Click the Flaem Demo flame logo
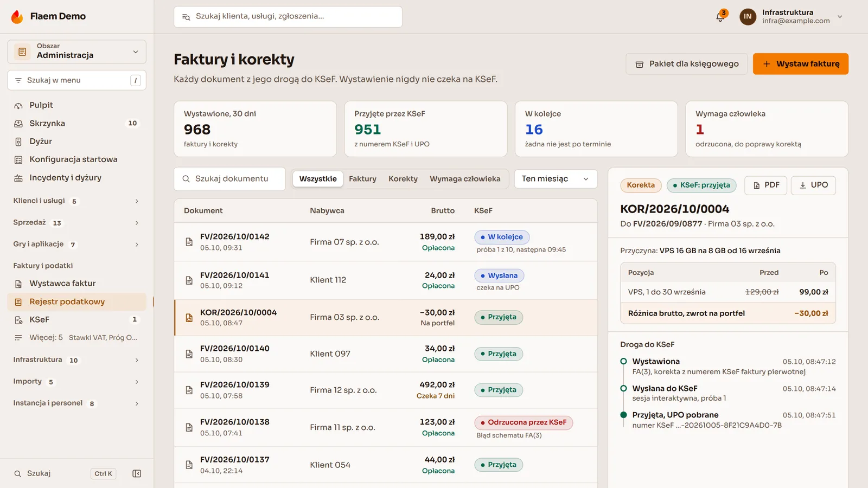 click(17, 16)
